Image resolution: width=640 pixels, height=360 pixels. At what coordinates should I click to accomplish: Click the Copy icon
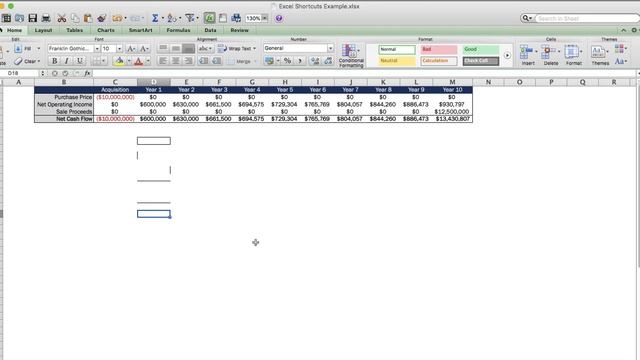click(75, 18)
